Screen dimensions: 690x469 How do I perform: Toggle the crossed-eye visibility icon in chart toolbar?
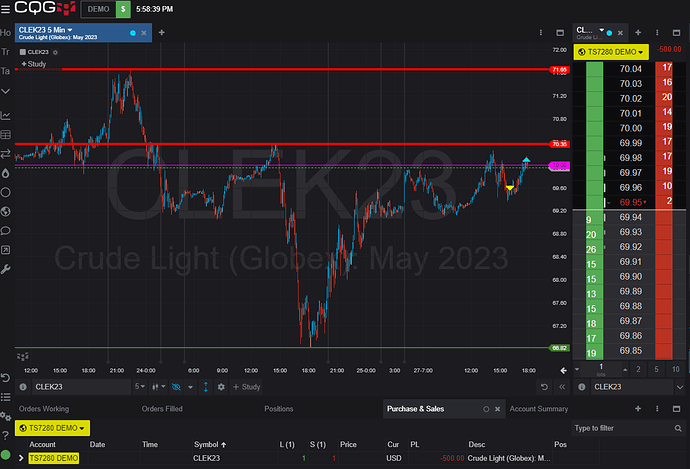pyautogui.click(x=176, y=387)
